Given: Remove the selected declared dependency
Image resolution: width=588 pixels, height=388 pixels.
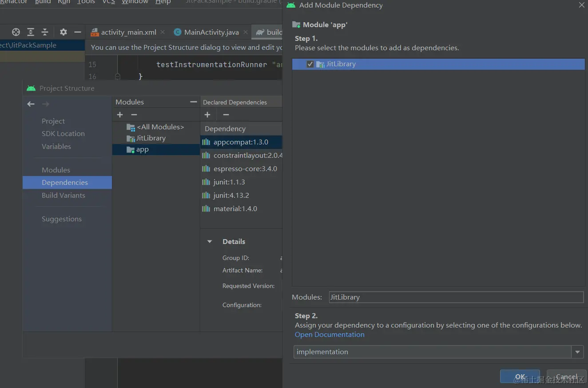Looking at the screenshot, I should pos(226,115).
